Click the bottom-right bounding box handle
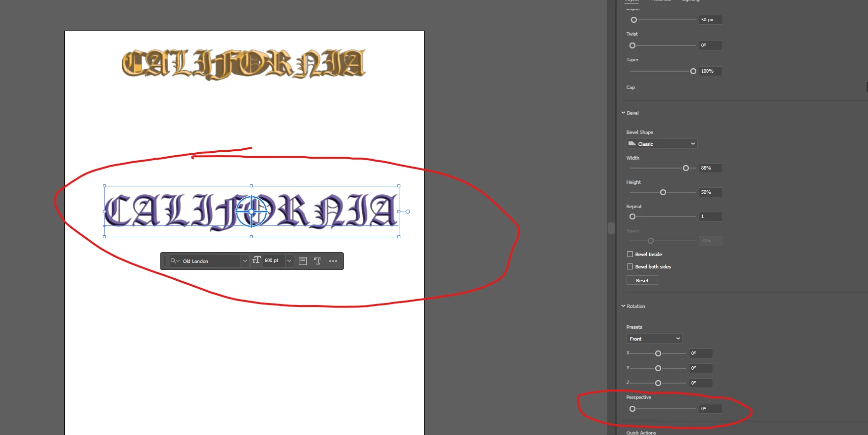The image size is (868, 435). pos(399,237)
